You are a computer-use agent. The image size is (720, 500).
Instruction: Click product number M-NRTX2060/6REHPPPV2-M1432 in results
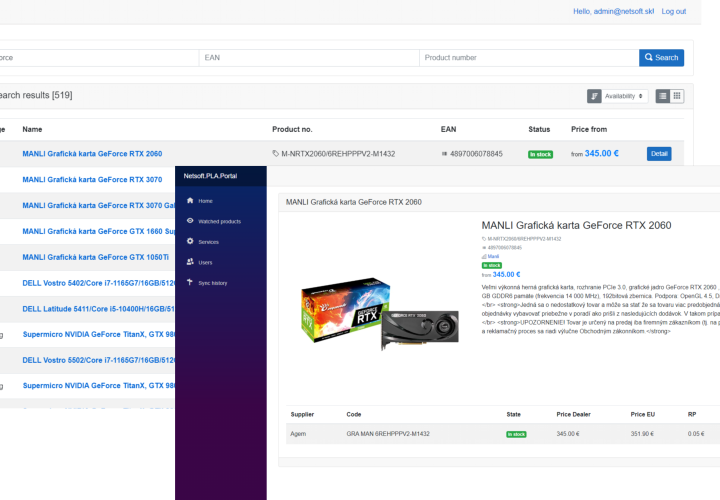[x=338, y=154]
